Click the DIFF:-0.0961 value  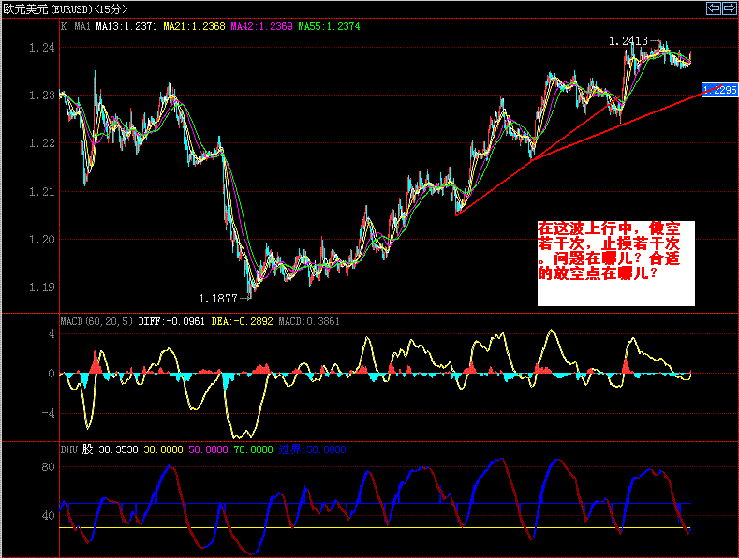(x=171, y=321)
